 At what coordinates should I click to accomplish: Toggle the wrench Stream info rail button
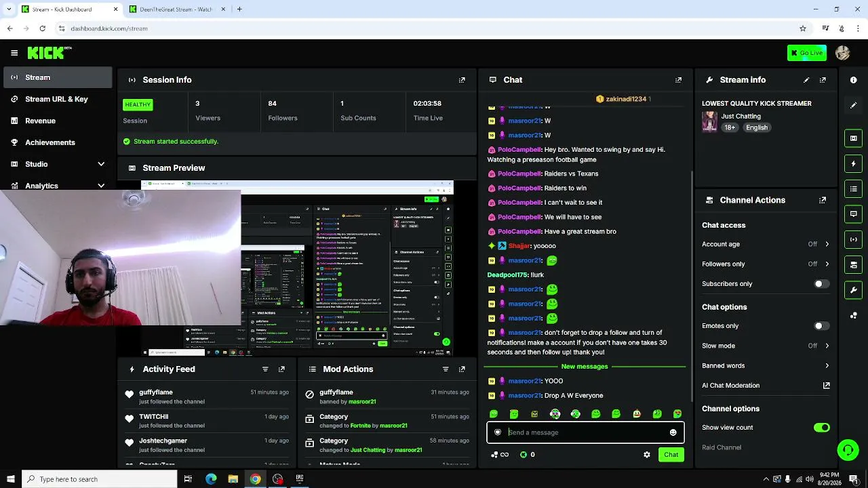853,290
